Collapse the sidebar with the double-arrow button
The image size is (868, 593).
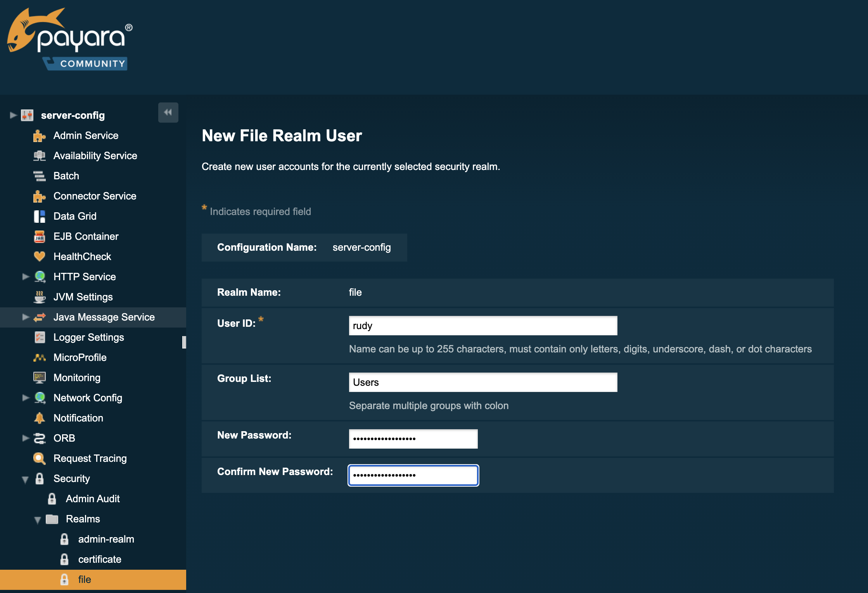click(x=168, y=113)
